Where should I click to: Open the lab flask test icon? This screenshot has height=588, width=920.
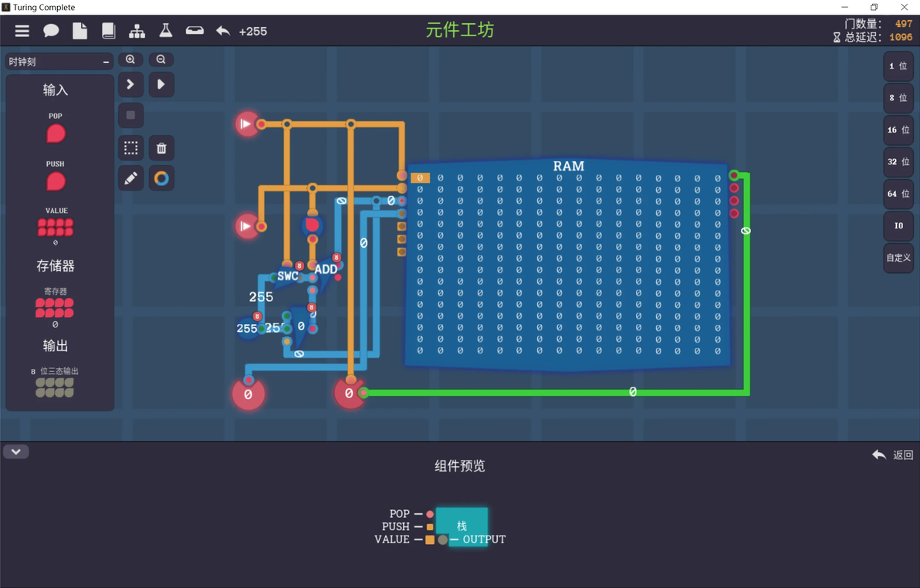coord(166,31)
